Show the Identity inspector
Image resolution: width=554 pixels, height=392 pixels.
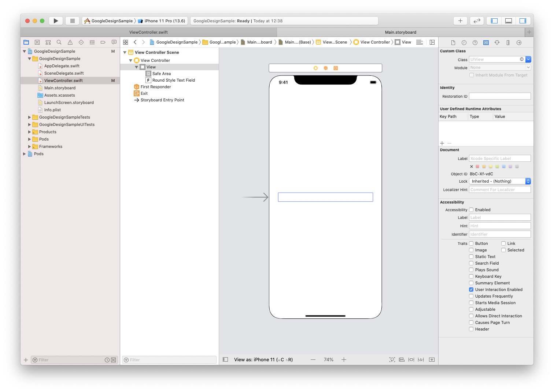pyautogui.click(x=486, y=43)
